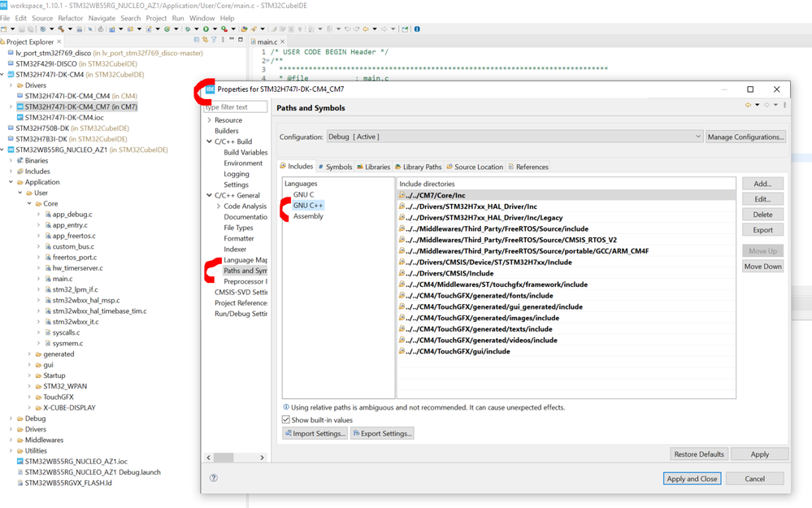Expand the Binaries node in Project Explorer

click(x=11, y=161)
